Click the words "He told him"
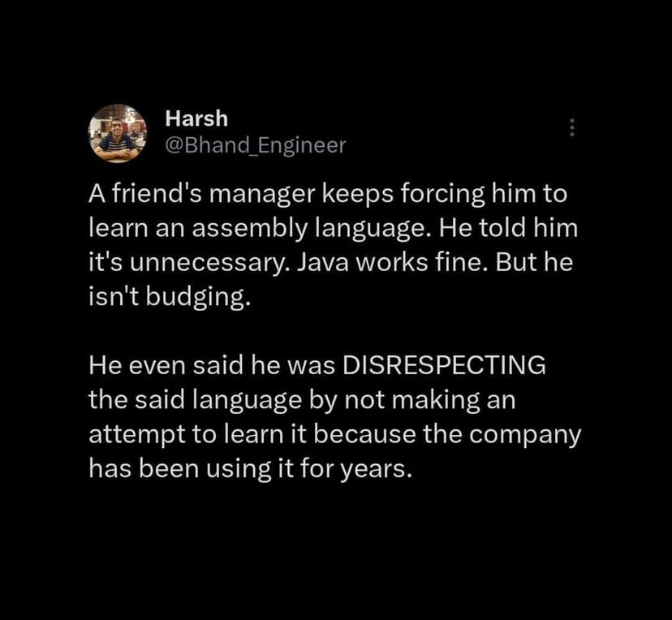 (x=509, y=228)
